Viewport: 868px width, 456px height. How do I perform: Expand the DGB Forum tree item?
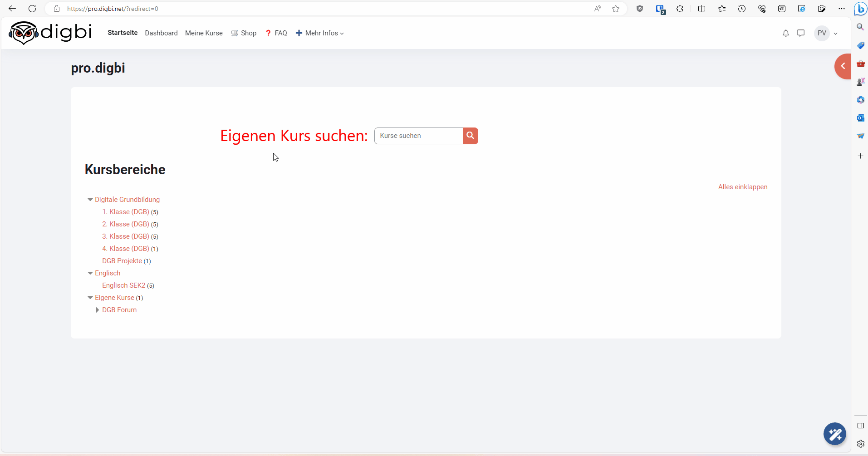pyautogui.click(x=98, y=310)
